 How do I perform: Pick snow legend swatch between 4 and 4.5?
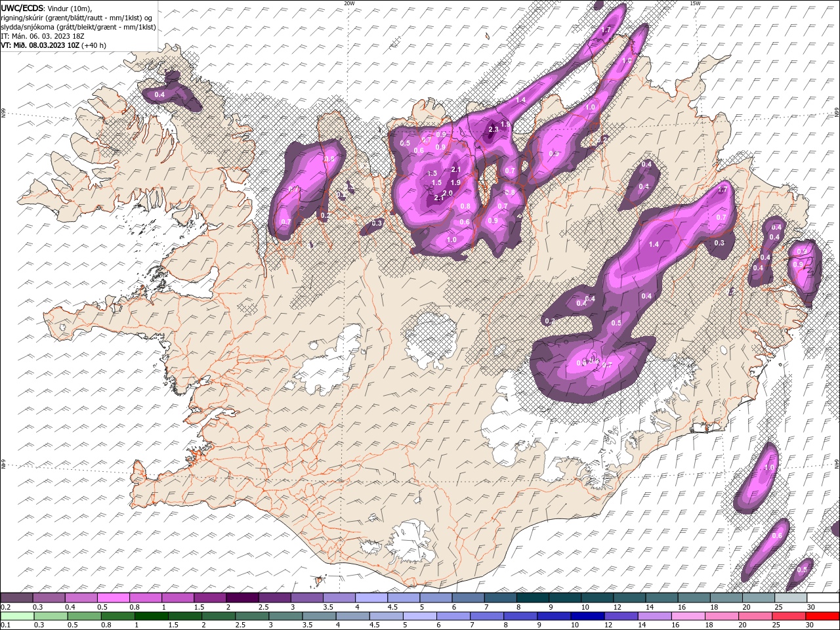tap(371, 598)
